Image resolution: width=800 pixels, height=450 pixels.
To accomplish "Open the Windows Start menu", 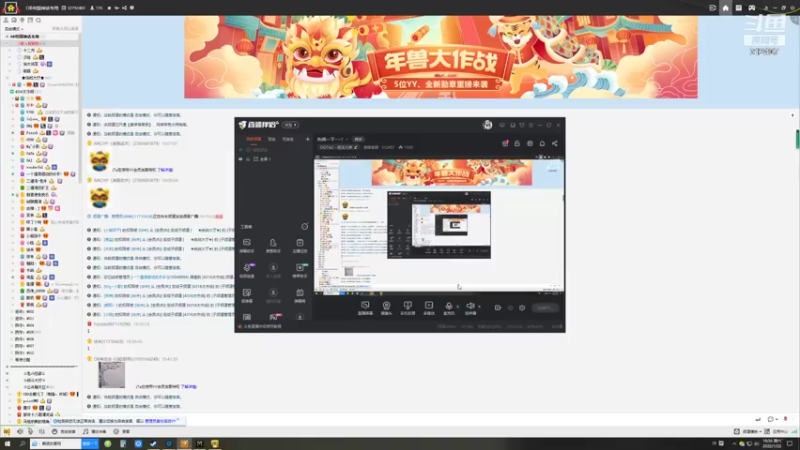I will tap(7, 443).
